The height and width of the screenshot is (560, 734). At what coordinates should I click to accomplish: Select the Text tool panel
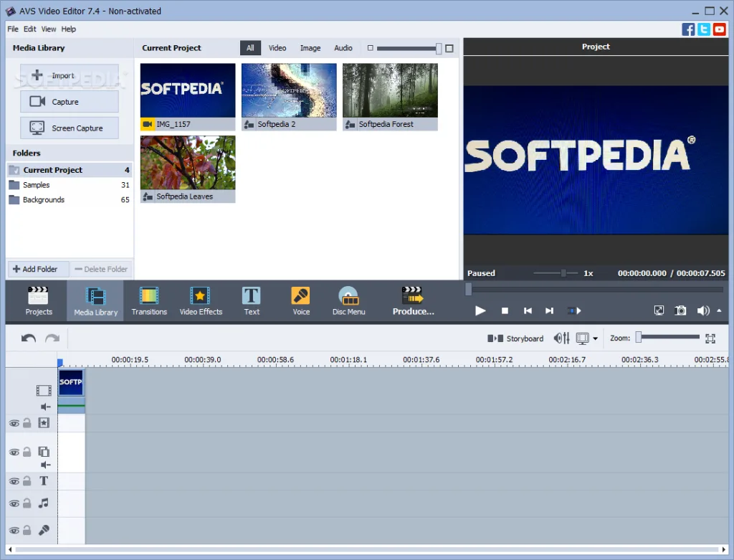[x=251, y=300]
